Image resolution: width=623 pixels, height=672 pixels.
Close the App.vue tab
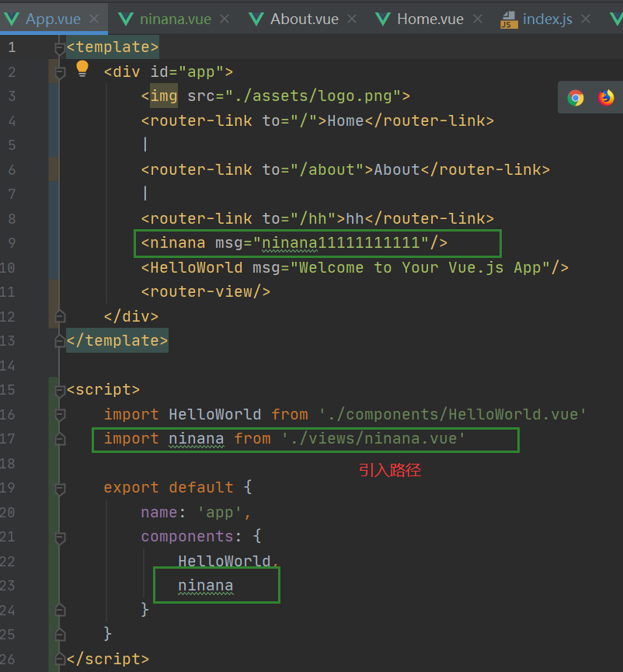94,19
